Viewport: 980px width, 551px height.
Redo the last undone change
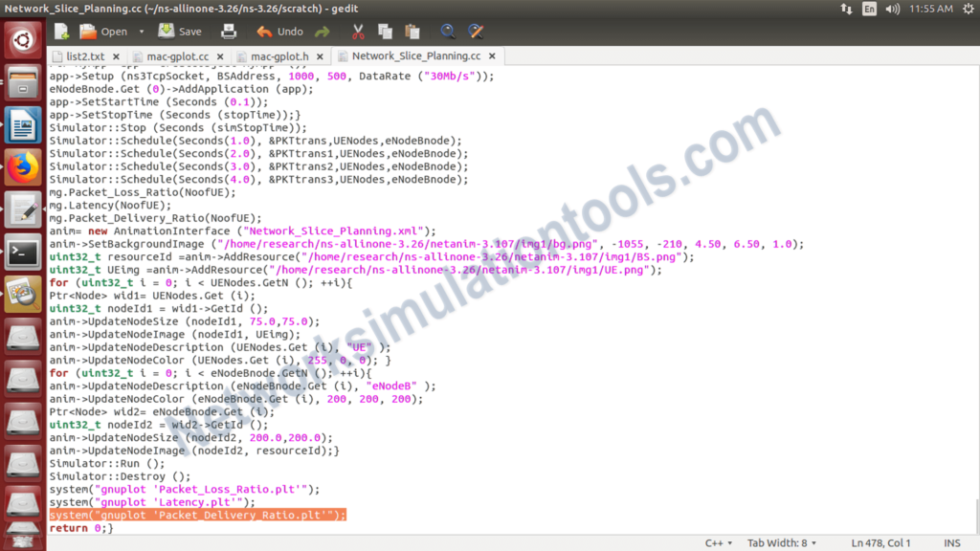tap(323, 31)
